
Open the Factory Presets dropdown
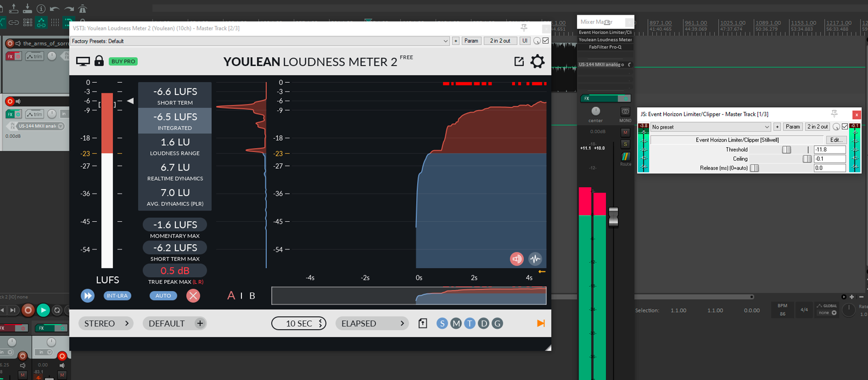point(260,41)
